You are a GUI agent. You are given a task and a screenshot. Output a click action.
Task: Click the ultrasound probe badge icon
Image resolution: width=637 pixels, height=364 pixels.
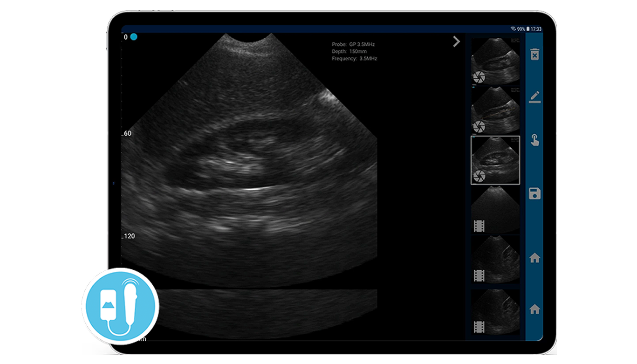pyautogui.click(x=120, y=306)
